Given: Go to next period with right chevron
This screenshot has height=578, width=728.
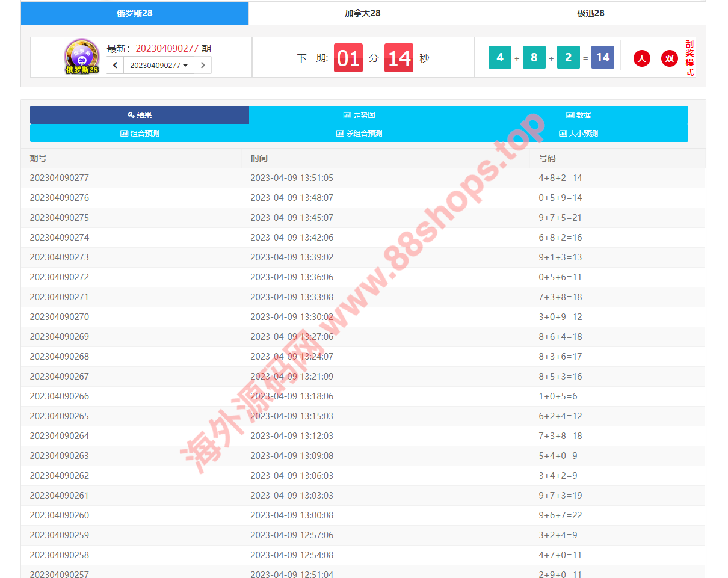Looking at the screenshot, I should click(203, 65).
